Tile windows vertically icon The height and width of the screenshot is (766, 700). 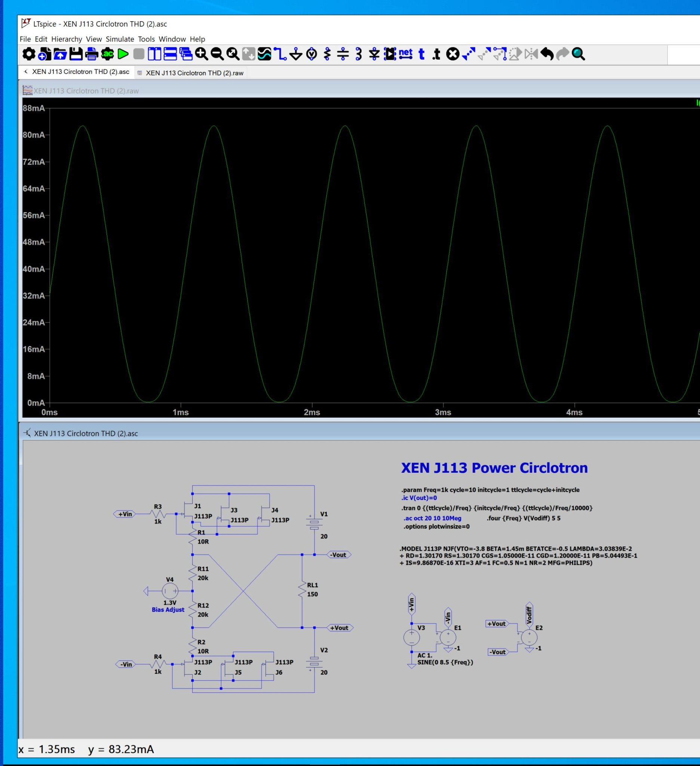[154, 54]
